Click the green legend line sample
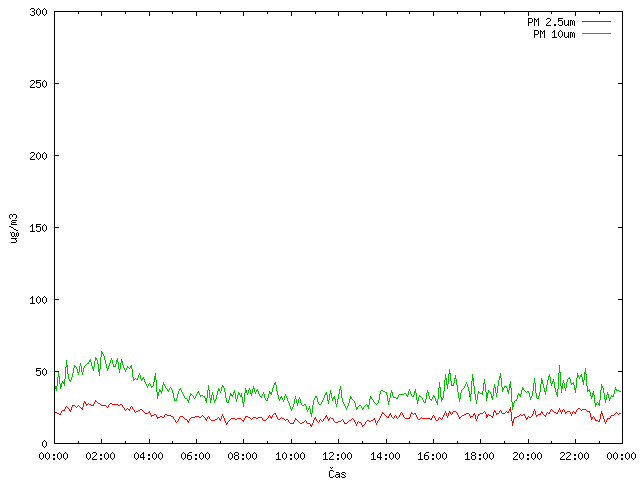The width and height of the screenshot is (640, 480). (x=596, y=33)
